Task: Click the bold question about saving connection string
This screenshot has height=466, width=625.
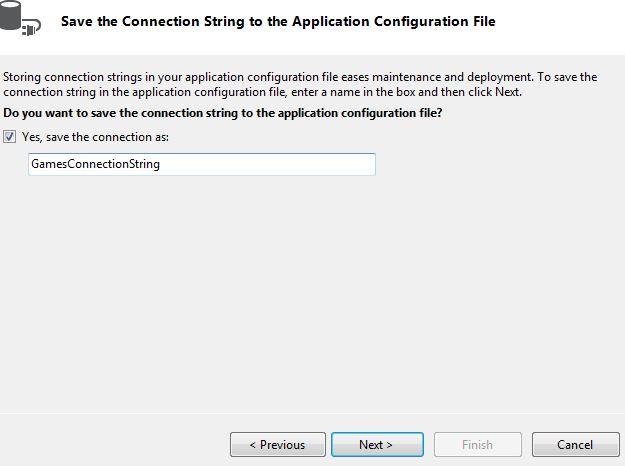Action: point(223,113)
